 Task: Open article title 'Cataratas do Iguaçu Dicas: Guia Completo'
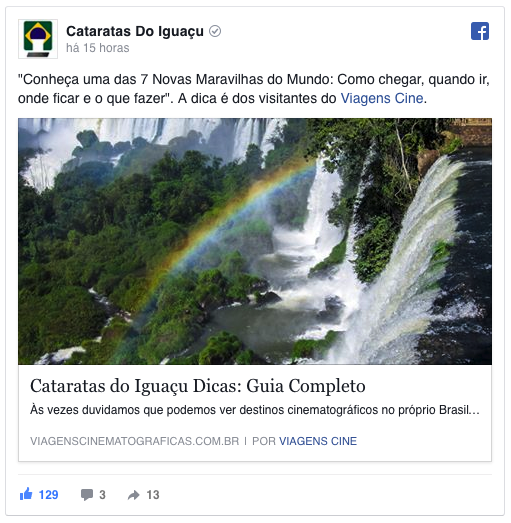pyautogui.click(x=198, y=386)
